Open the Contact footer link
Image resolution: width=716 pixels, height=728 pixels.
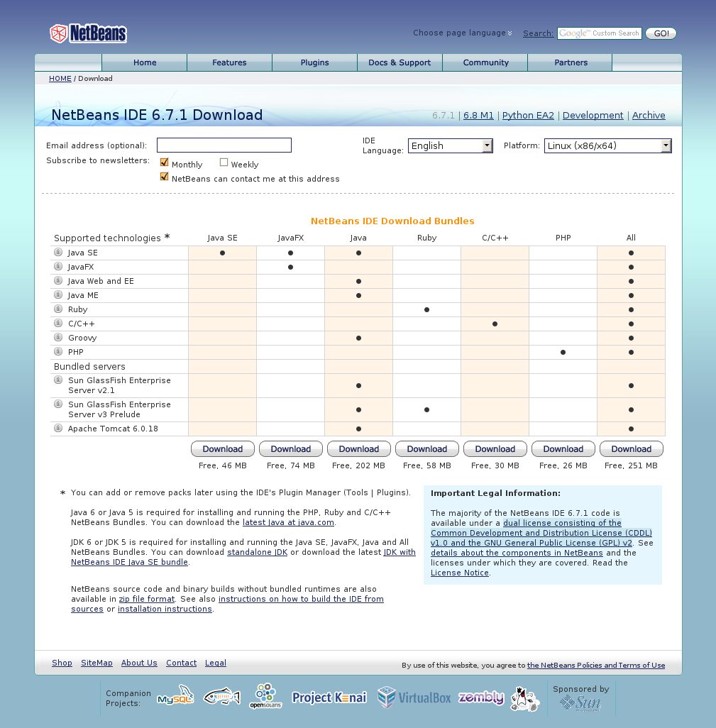pyautogui.click(x=181, y=663)
